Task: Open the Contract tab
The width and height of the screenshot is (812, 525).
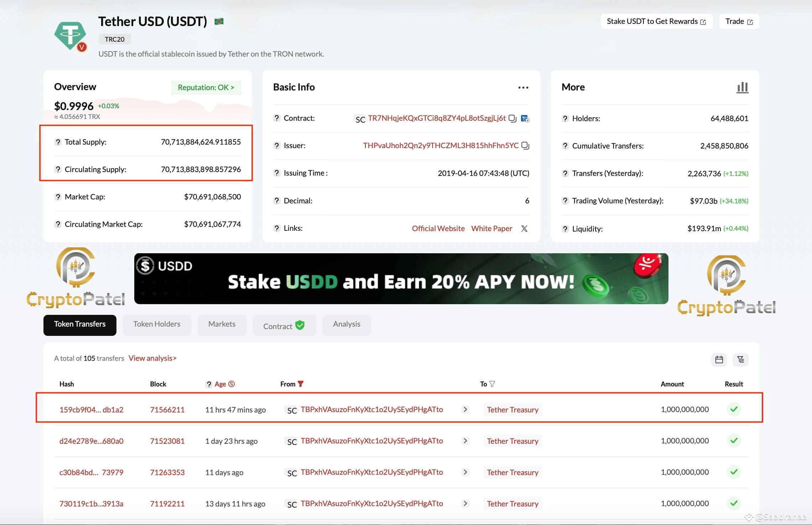Action: pos(284,325)
